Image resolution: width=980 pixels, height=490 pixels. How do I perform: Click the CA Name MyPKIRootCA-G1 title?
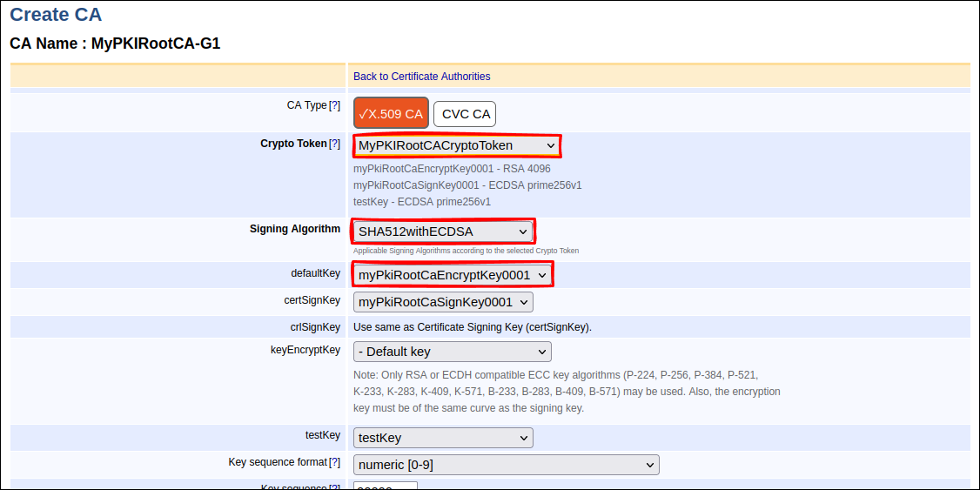click(115, 44)
